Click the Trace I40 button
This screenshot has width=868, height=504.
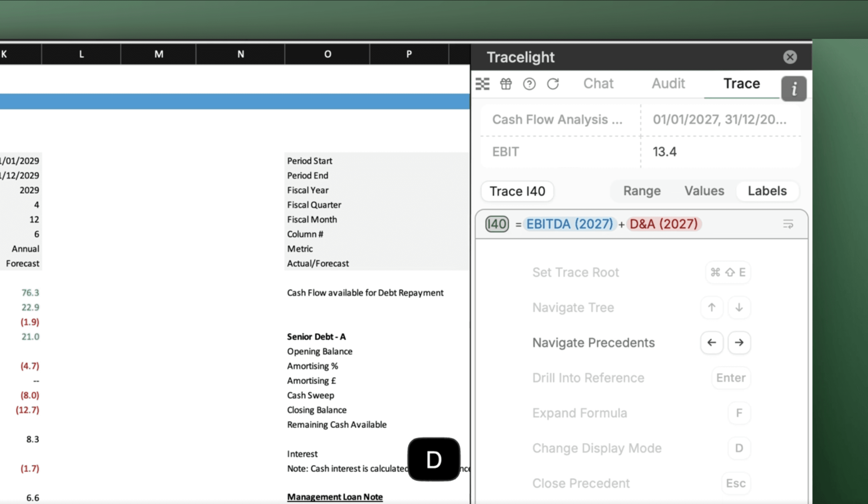point(517,191)
